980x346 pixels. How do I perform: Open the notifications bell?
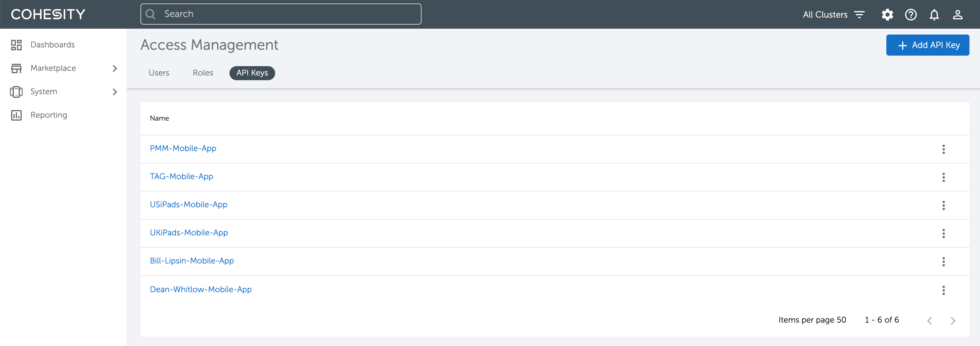[x=934, y=15]
